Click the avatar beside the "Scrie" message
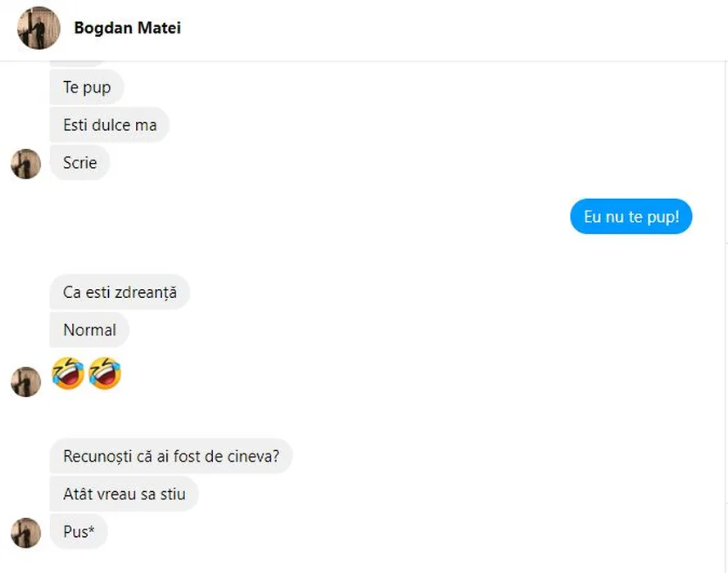The image size is (728, 573). 25,164
